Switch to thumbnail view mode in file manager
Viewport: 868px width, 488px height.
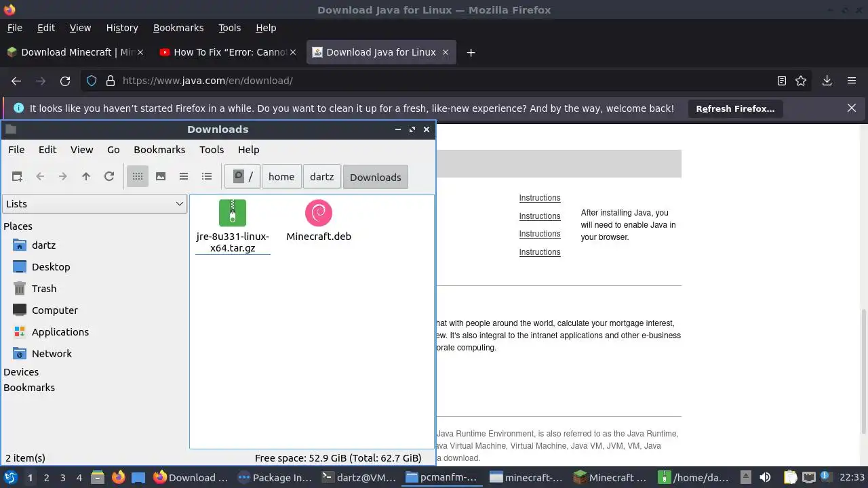click(161, 176)
